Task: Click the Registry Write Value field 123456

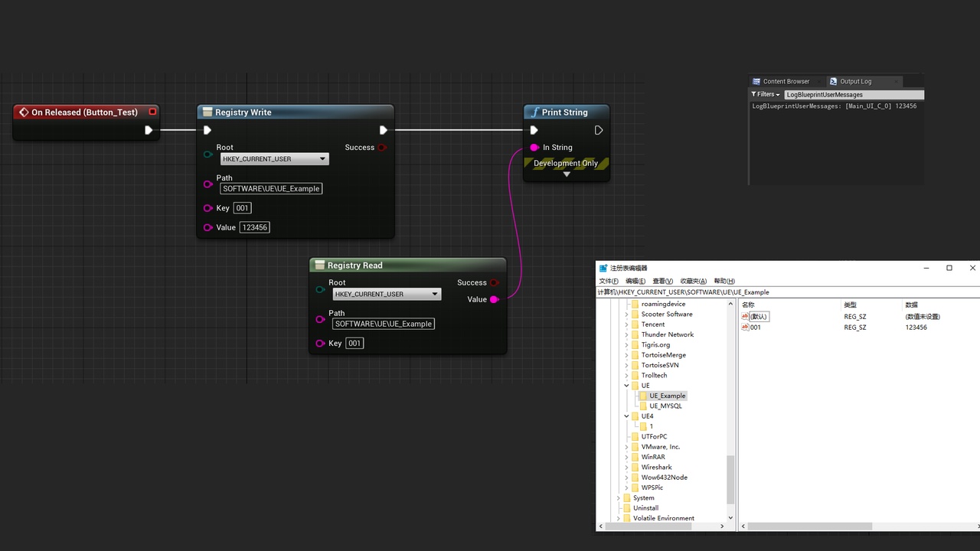Action: pos(255,227)
